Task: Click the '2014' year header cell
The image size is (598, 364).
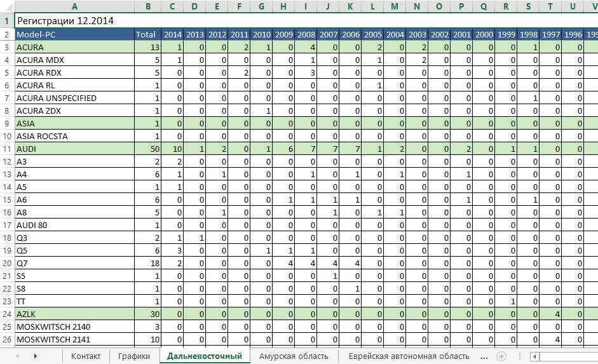Action: tap(172, 35)
